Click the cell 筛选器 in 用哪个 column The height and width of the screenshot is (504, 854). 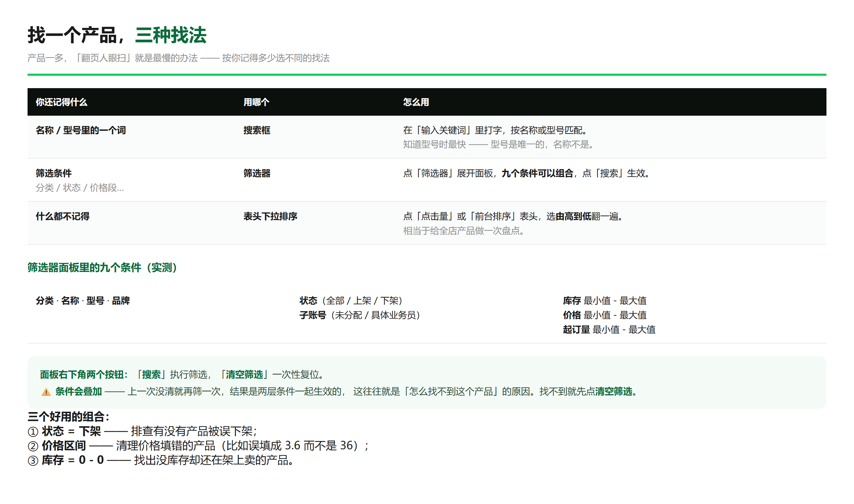coord(257,173)
